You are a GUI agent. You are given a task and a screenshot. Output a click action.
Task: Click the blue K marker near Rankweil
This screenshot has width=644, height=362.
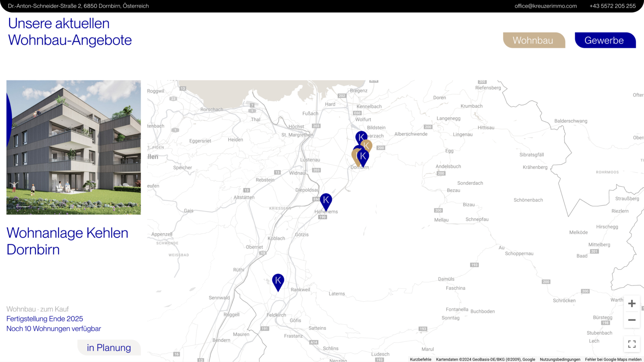(x=278, y=281)
